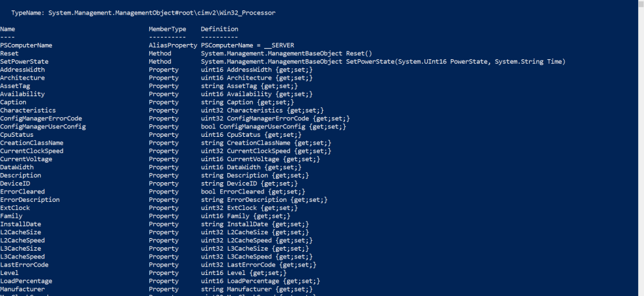This screenshot has width=644, height=296.
Task: Click the ConfigManagerUserConfig property name
Action: pyautogui.click(x=43, y=126)
